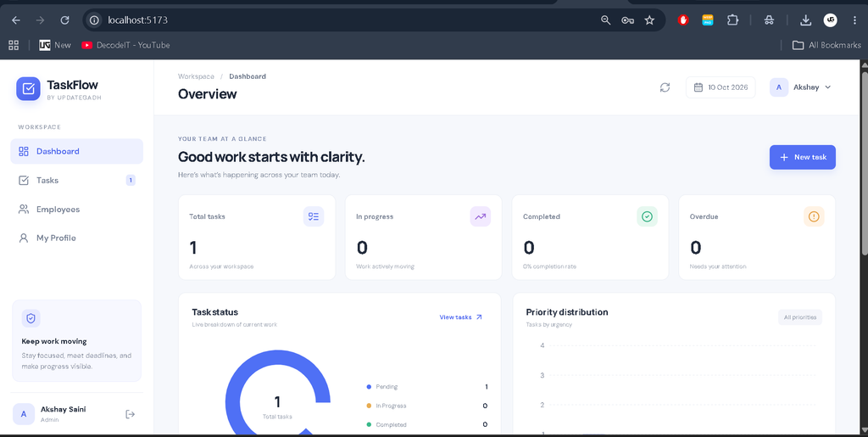Click the 10 Oct 2026 date button
Viewport: 868px width, 437px height.
coord(721,87)
